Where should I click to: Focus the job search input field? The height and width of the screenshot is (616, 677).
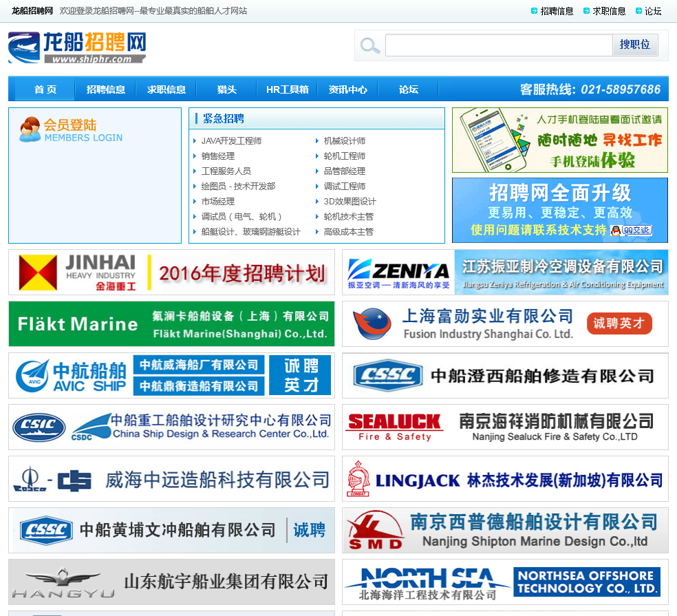(x=499, y=45)
